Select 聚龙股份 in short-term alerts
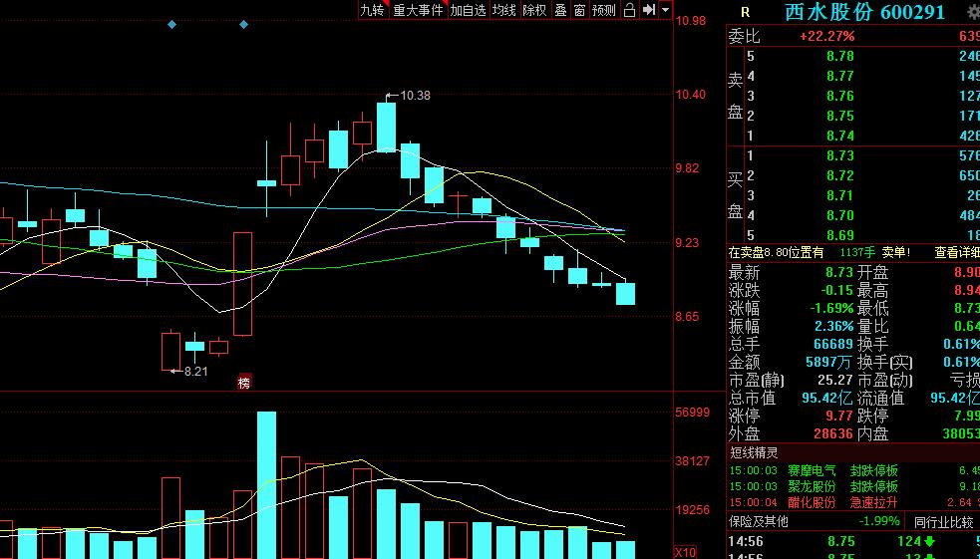The image size is (980, 559). tap(812, 486)
